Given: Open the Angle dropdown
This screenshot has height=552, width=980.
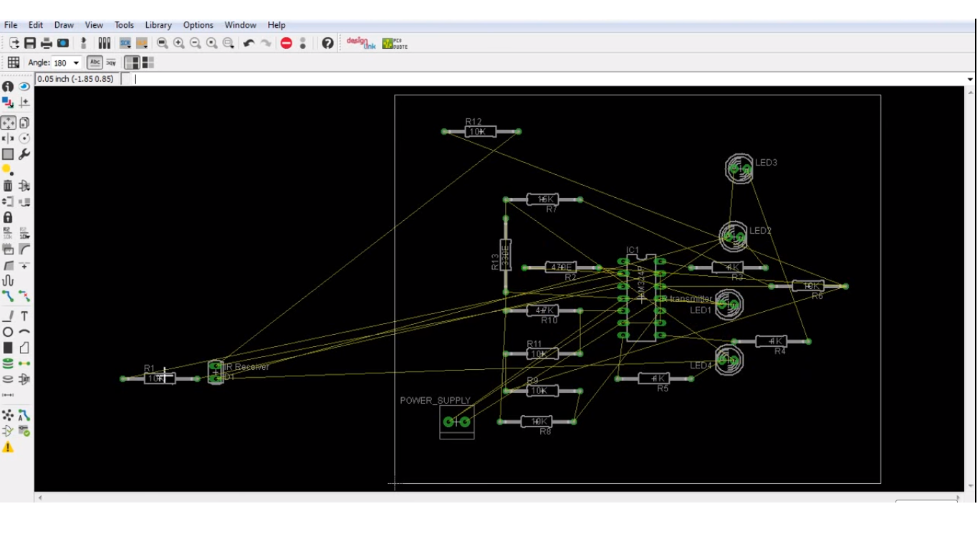Looking at the screenshot, I should tap(76, 63).
